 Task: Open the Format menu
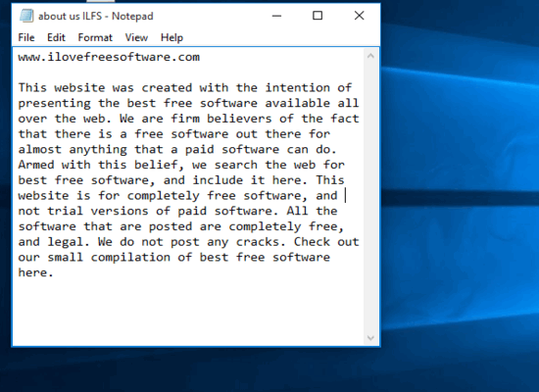click(95, 37)
